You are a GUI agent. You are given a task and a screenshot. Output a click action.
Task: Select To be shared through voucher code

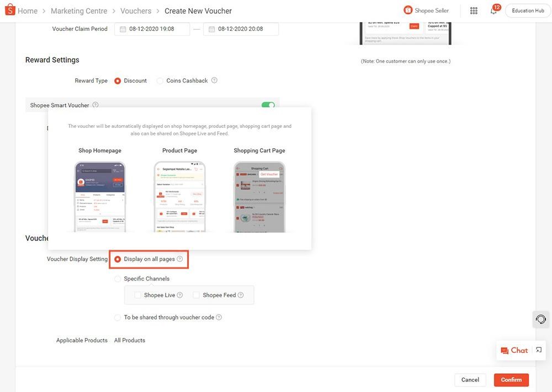coord(118,318)
